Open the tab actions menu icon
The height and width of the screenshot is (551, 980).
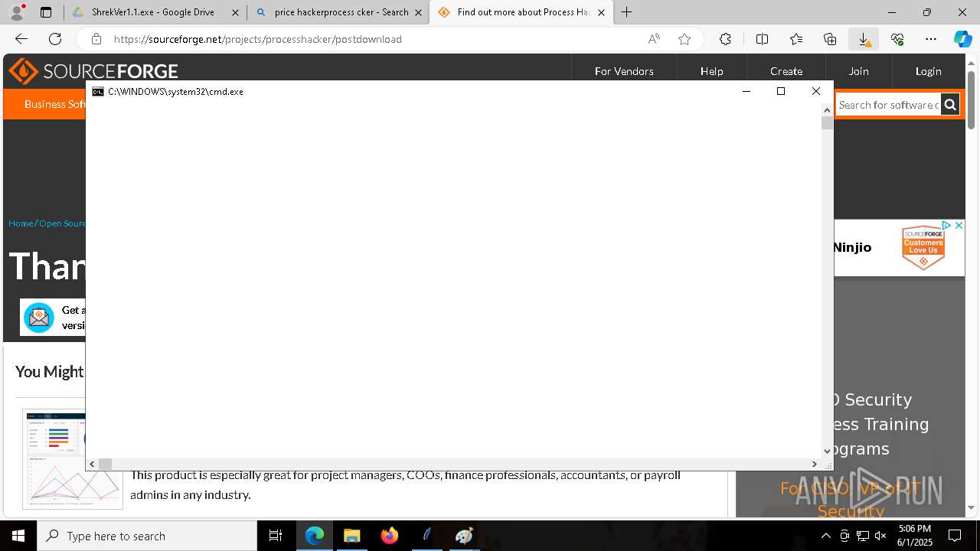(x=46, y=12)
